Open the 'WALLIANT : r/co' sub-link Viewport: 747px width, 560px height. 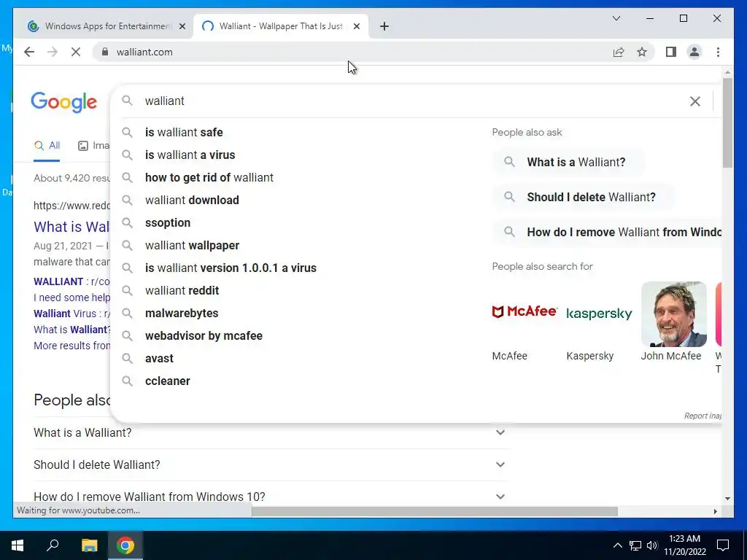[x=71, y=281]
